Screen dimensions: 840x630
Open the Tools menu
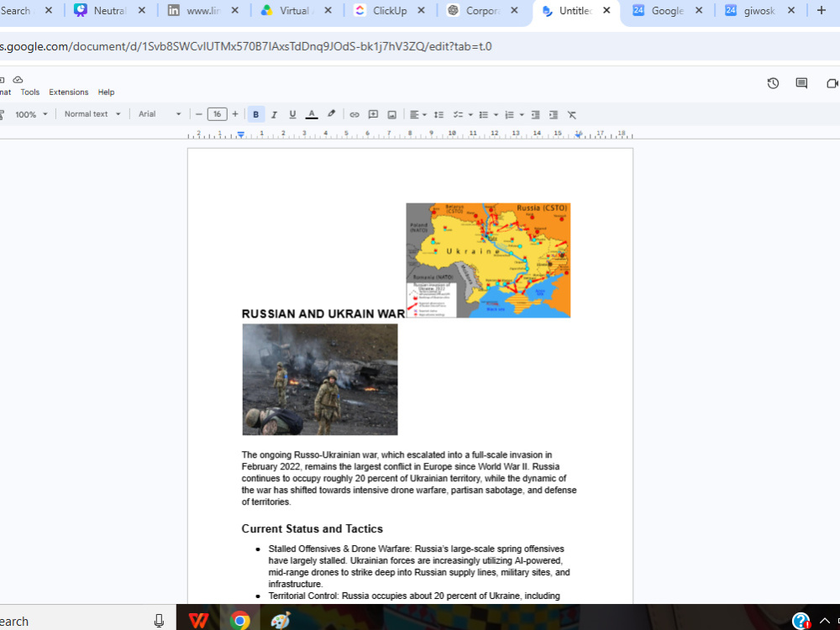[x=30, y=92]
